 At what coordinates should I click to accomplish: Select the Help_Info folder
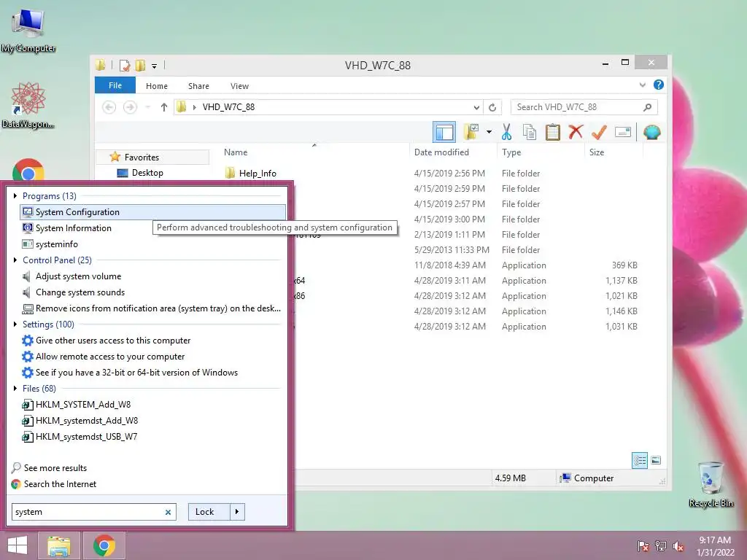point(258,174)
